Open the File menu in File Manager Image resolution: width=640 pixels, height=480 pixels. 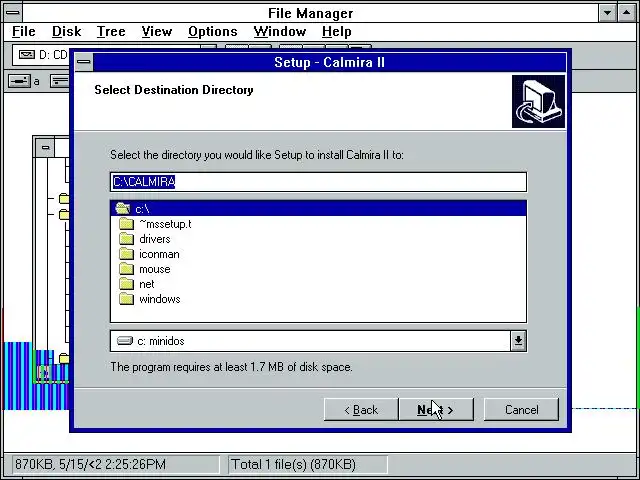[x=24, y=31]
